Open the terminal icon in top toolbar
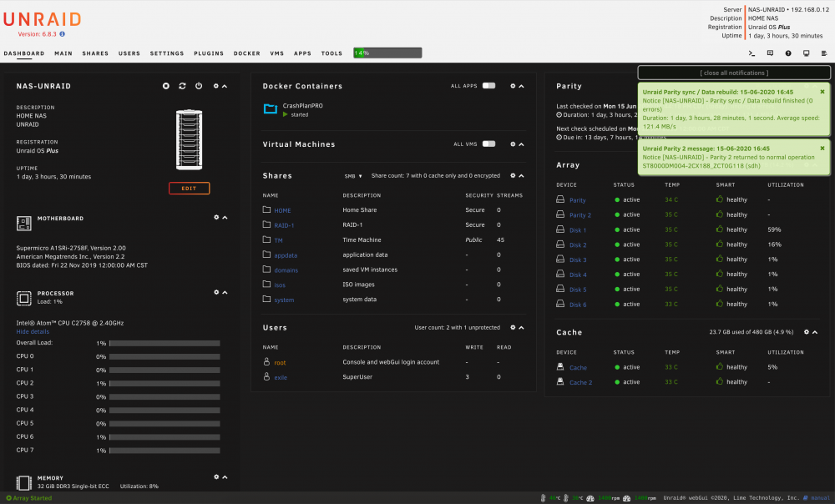 752,53
